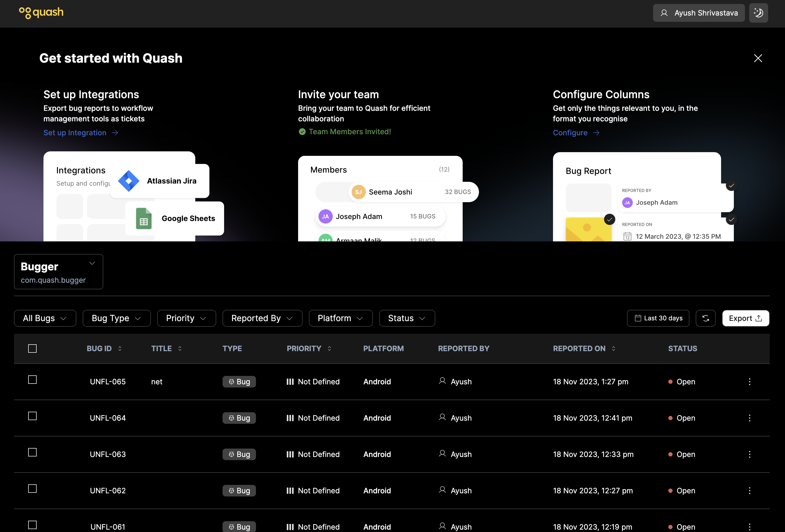Open three-dot menu for UNFL-063
Image resolution: width=785 pixels, height=532 pixels.
click(x=749, y=454)
